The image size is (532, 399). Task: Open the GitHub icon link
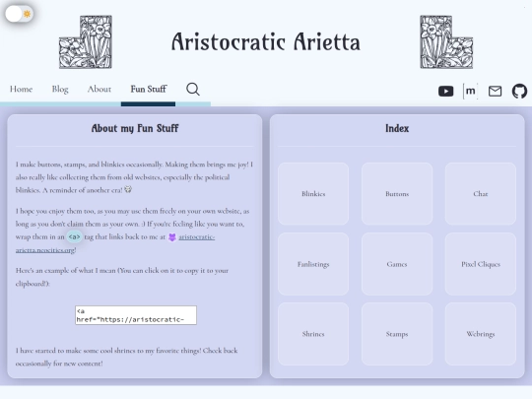coord(519,91)
